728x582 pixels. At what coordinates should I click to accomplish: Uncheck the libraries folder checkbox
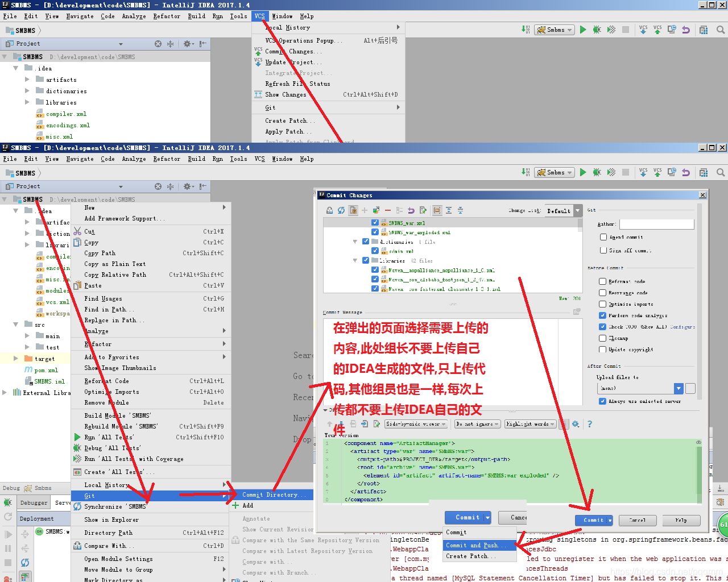tap(366, 260)
